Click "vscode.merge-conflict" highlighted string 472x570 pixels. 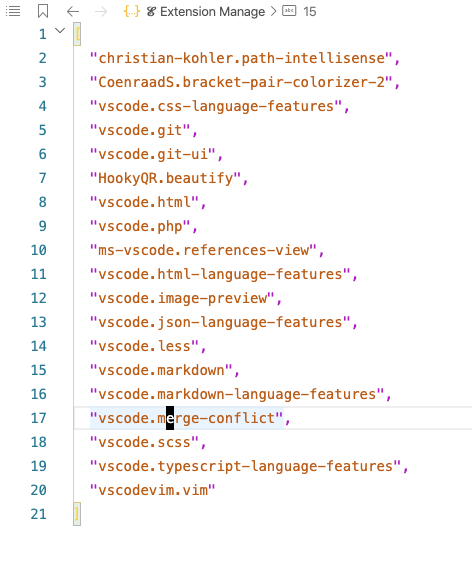187,418
